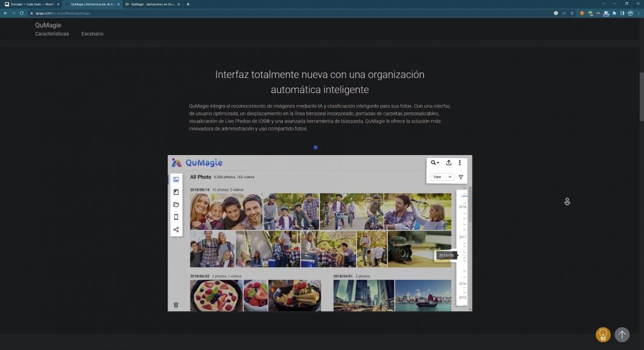The image size is (644, 350).
Task: Switch to the Entradas Code Geek tab
Action: [31, 4]
